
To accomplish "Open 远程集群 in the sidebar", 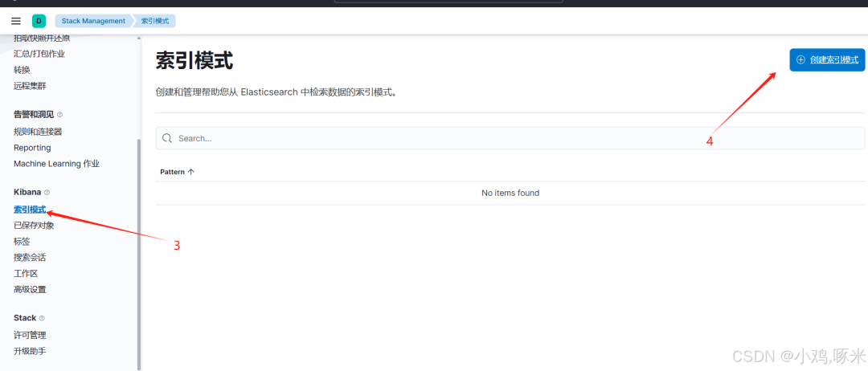I will 30,86.
